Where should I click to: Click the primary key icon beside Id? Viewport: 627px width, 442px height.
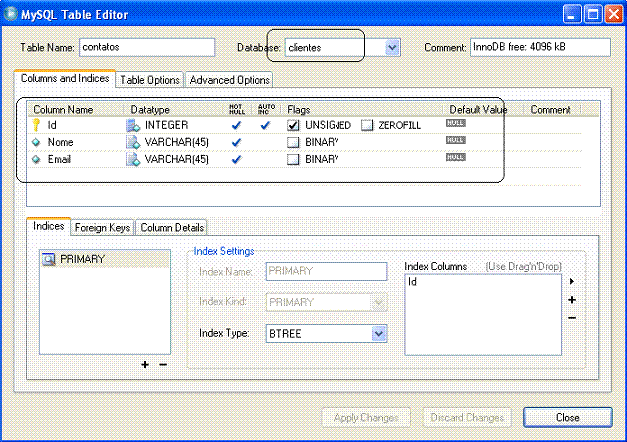coord(36,125)
